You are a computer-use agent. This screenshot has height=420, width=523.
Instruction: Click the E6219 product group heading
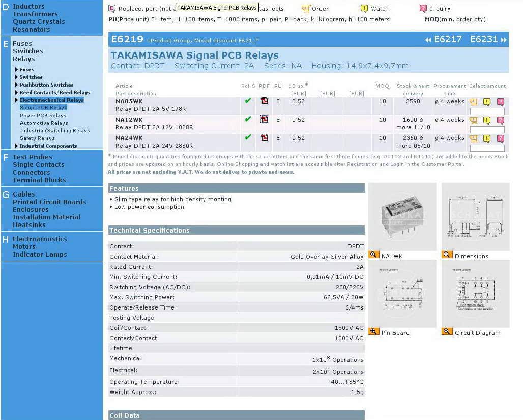tap(127, 39)
